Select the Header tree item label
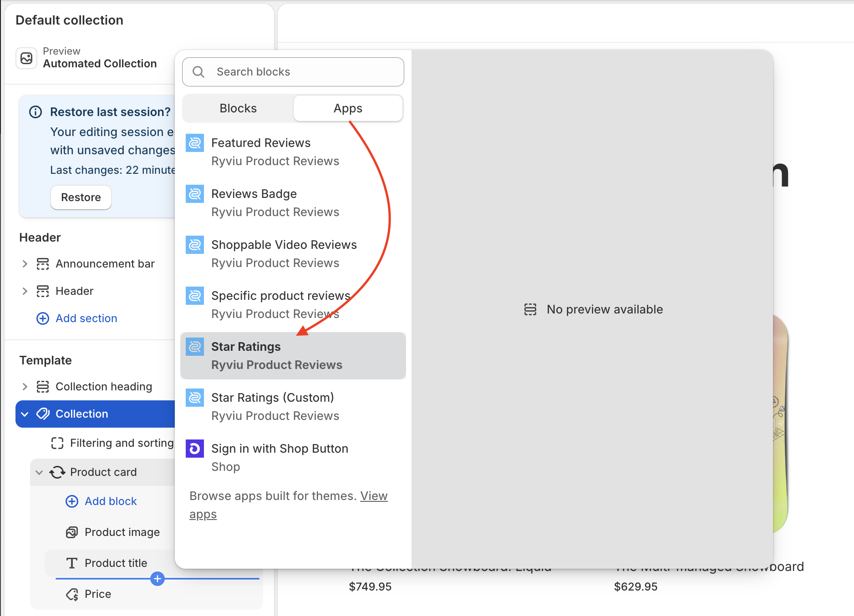This screenshot has width=854, height=616. point(75,291)
